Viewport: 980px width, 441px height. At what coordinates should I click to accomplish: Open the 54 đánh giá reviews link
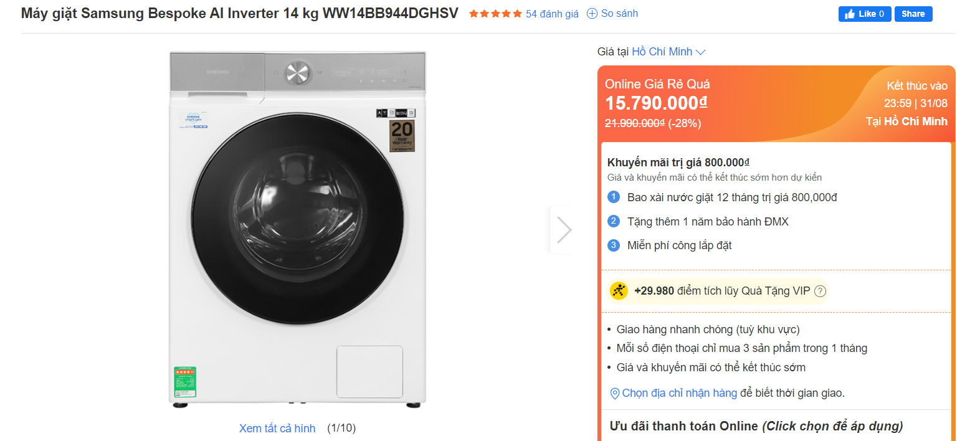click(552, 14)
